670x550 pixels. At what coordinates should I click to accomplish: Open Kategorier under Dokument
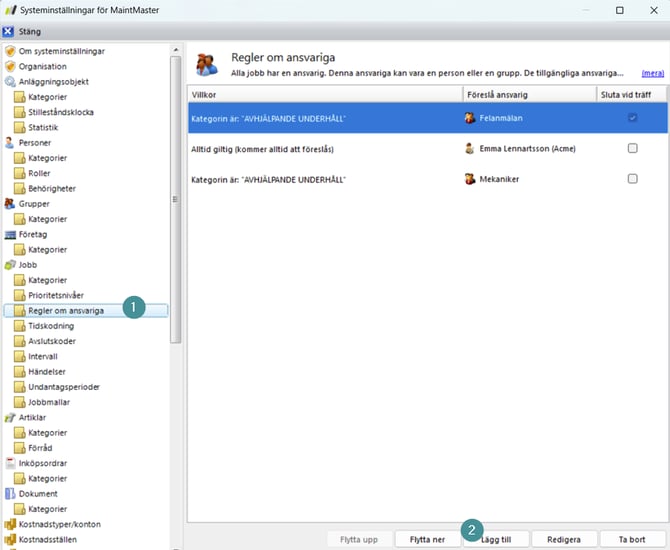[47, 509]
